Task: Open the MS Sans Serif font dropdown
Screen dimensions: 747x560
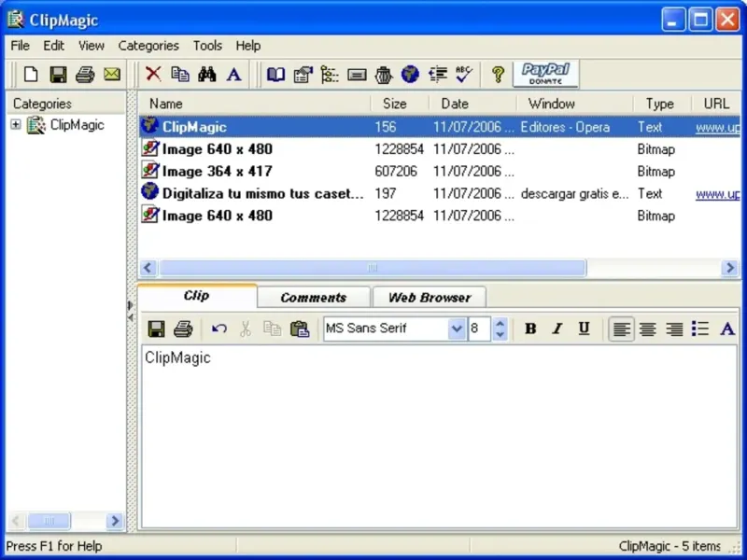Action: tap(457, 329)
